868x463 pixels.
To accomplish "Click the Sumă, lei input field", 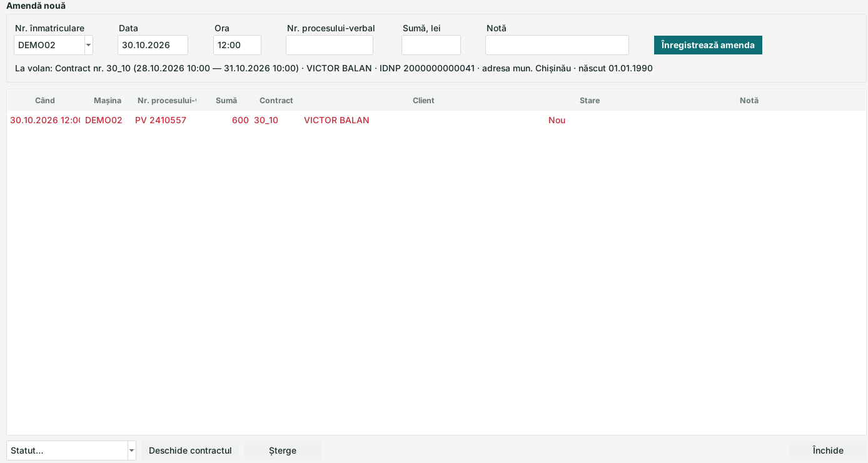I will (x=431, y=45).
